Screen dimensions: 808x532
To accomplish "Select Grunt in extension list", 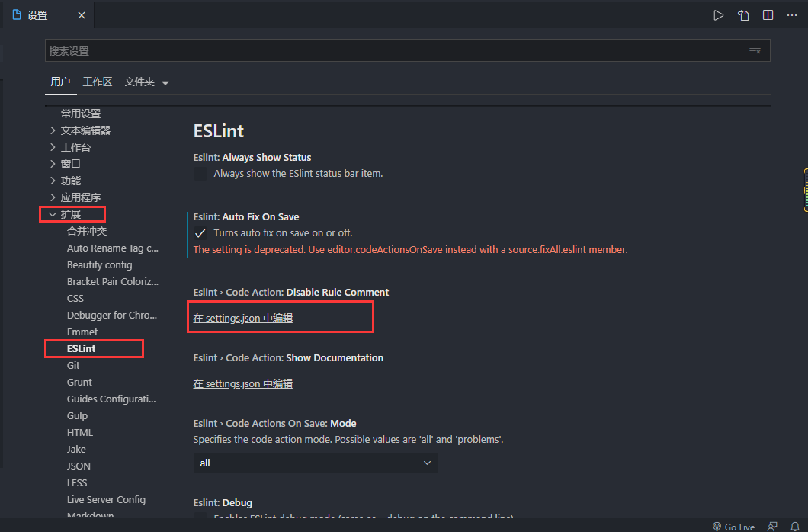I will [79, 382].
